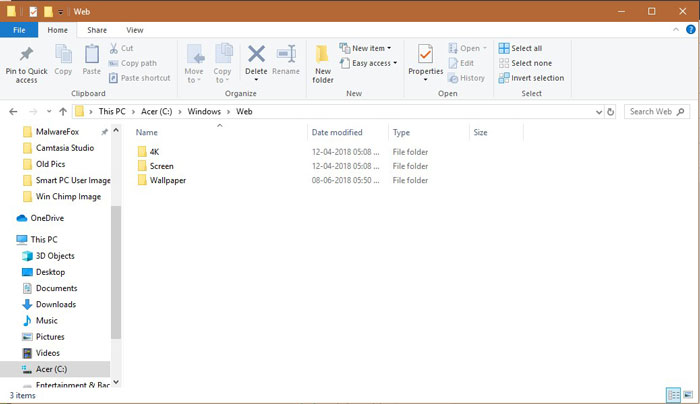Expand the address bar history dropdown
This screenshot has height=404, width=700.
599,112
